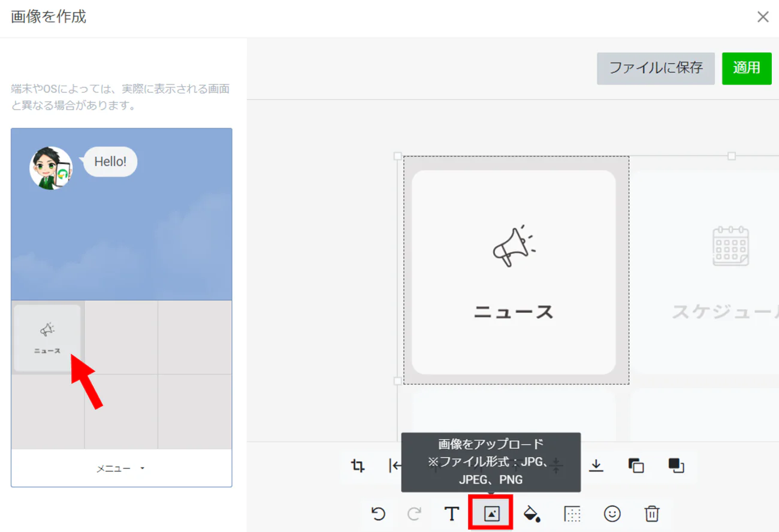Select the text tool T icon
Image resolution: width=779 pixels, height=532 pixels.
(x=451, y=513)
